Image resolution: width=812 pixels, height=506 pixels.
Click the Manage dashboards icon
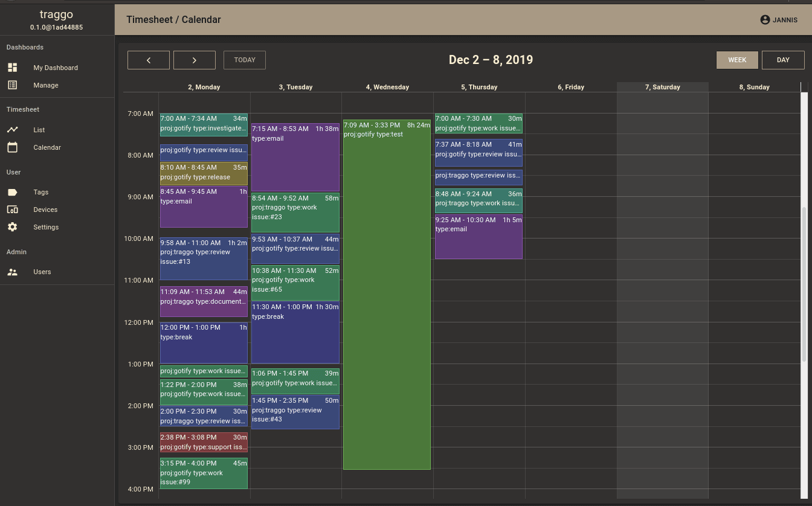tap(12, 85)
